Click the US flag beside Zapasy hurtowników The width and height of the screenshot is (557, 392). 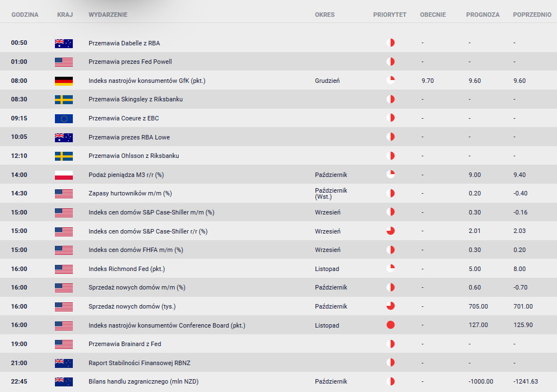[63, 194]
